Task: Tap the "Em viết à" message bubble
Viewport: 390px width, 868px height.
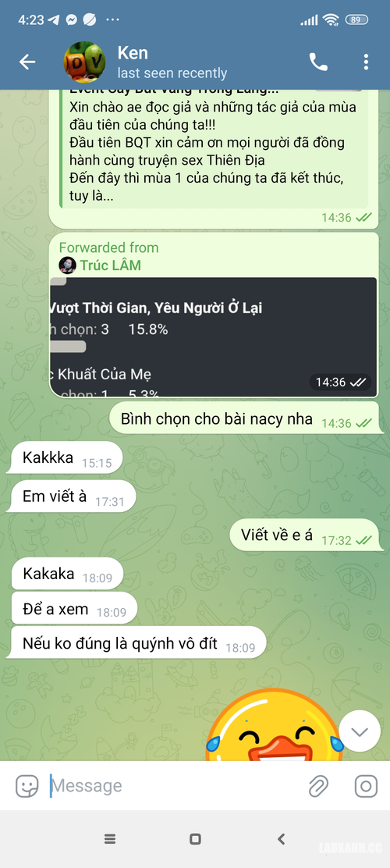Action: pos(71,497)
